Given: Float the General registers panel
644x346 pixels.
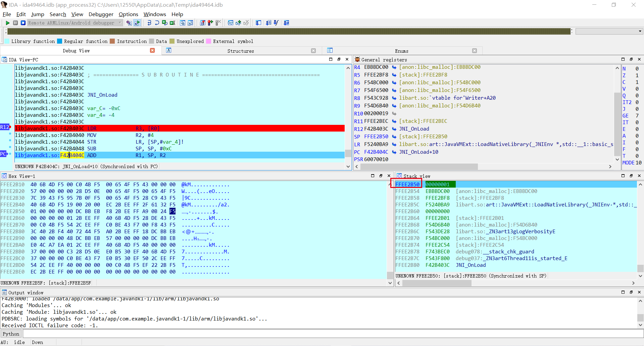Looking at the screenshot, I should (x=631, y=59).
